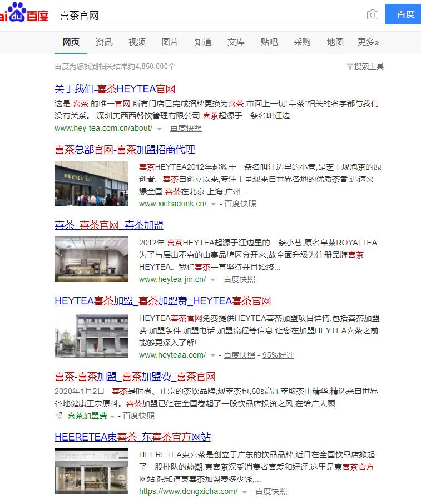The width and height of the screenshot is (421, 504).
Task: Expand dropdown arrow after 喜茶加盟费 source
Action: click(x=112, y=416)
